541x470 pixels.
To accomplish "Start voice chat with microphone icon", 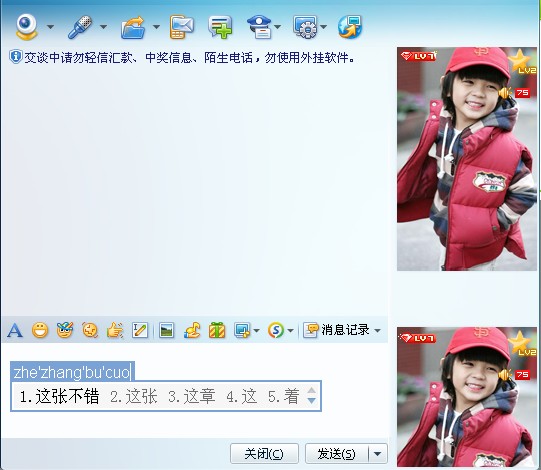I will (80, 27).
